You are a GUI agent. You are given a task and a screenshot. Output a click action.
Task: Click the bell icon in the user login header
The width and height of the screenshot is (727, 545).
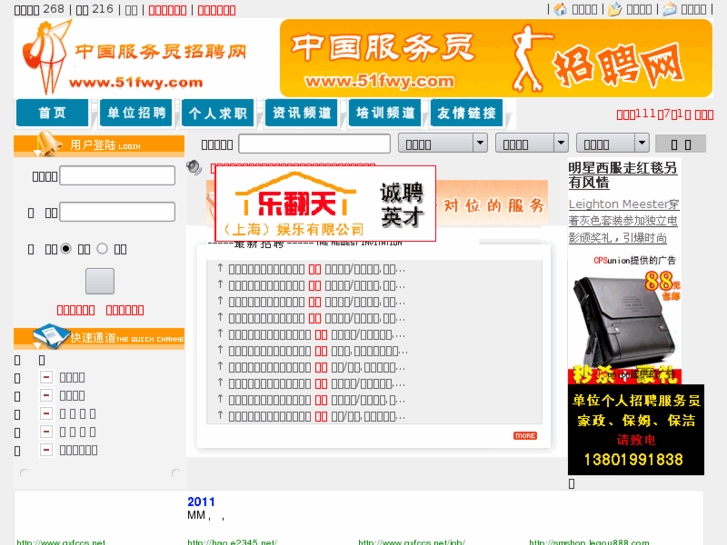pyautogui.click(x=48, y=143)
